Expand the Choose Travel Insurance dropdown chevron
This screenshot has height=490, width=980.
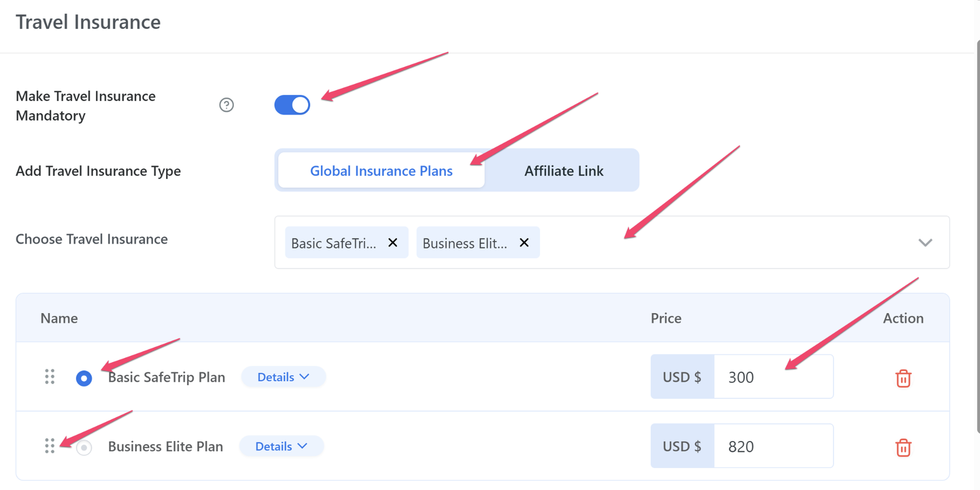[925, 243]
